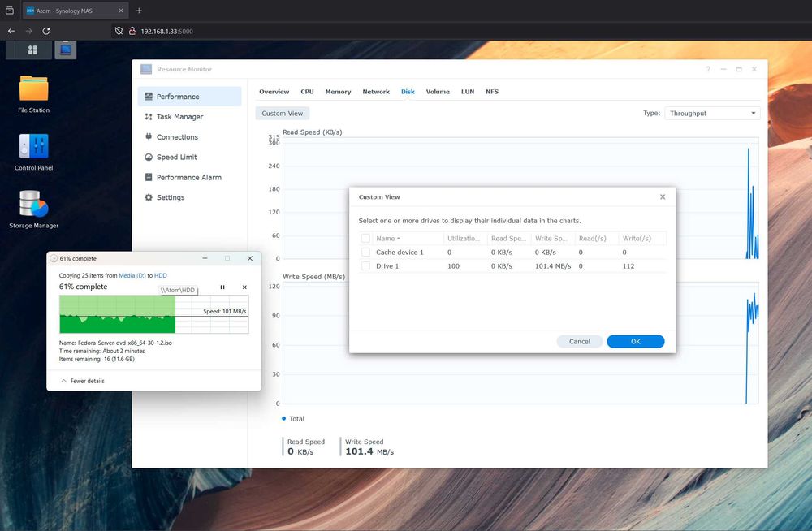Open the browser tab list icon
Viewport: 812px width, 531px height.
coord(9,11)
